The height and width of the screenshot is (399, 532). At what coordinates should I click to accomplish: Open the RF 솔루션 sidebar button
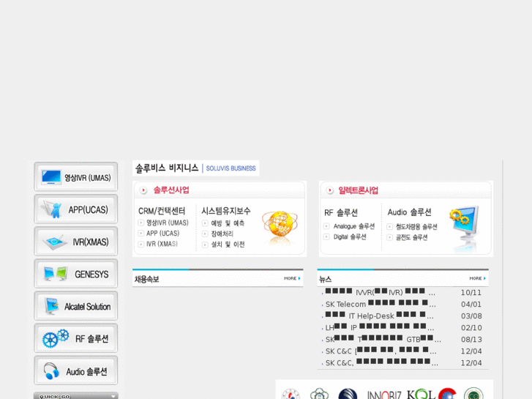pos(75,338)
